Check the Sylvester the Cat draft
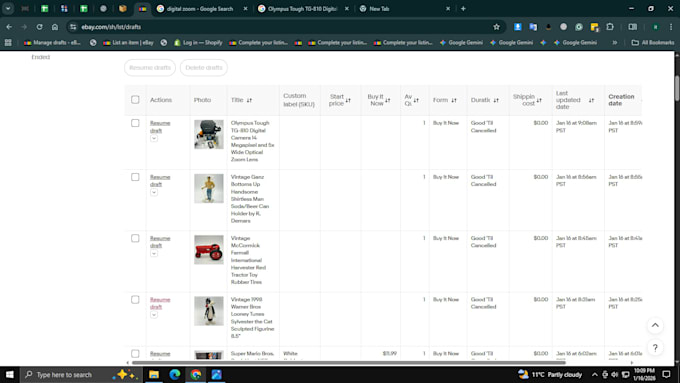 (135, 300)
